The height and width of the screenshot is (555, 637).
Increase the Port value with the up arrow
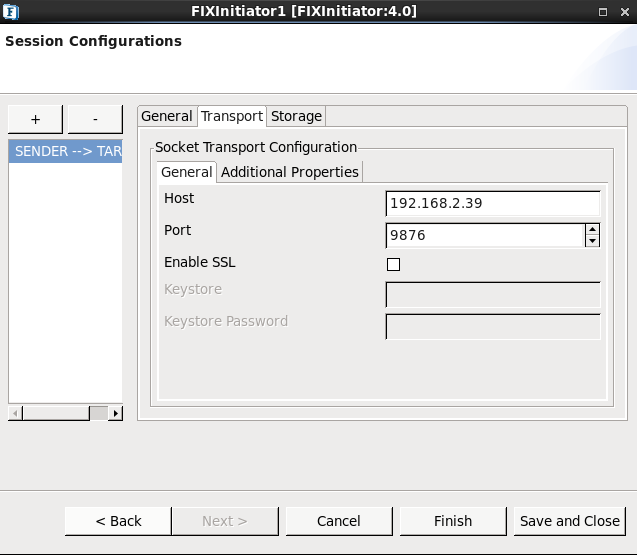[x=592, y=230]
